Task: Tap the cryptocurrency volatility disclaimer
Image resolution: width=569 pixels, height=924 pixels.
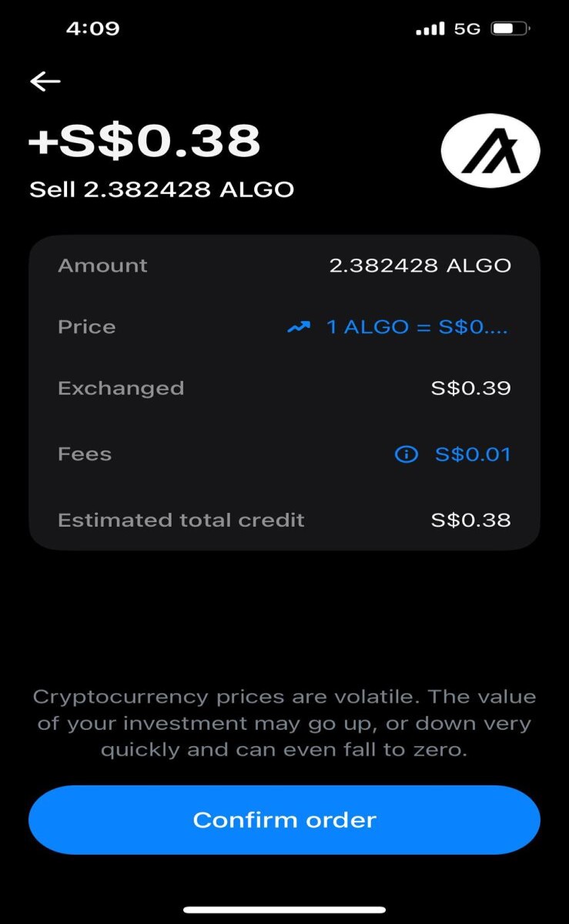Action: (x=284, y=723)
